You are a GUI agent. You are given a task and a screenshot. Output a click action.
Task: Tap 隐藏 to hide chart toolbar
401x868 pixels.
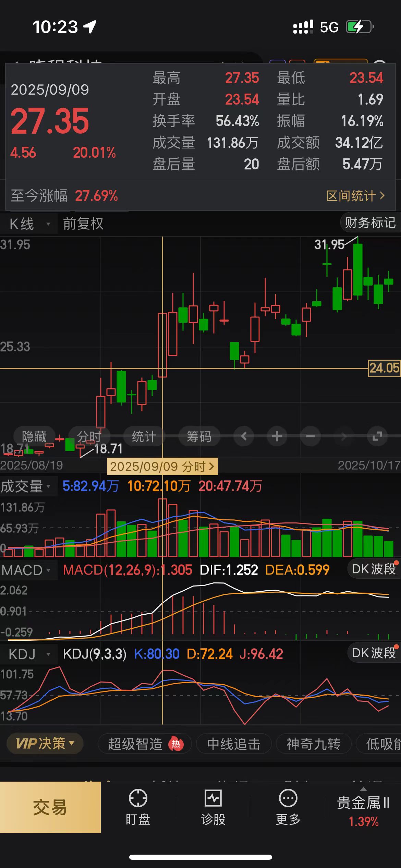(x=34, y=436)
